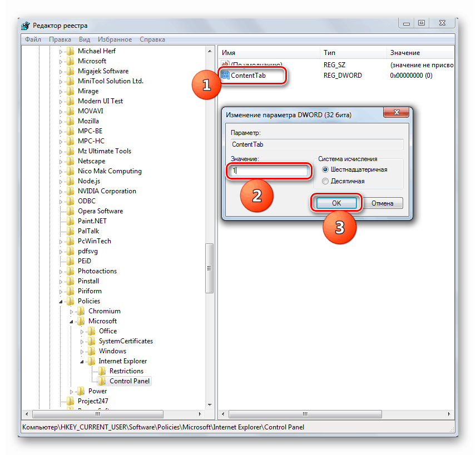Screen dimensions: 476x455
Task: Click the Policies folder icon
Action: [x=71, y=301]
